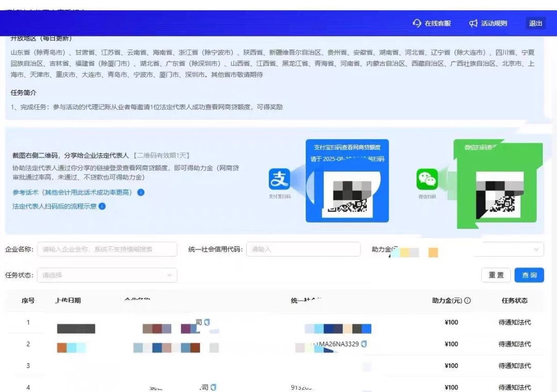The image size is (557, 392).
Task: Click ¥100 amount in row 2
Action: (x=451, y=344)
